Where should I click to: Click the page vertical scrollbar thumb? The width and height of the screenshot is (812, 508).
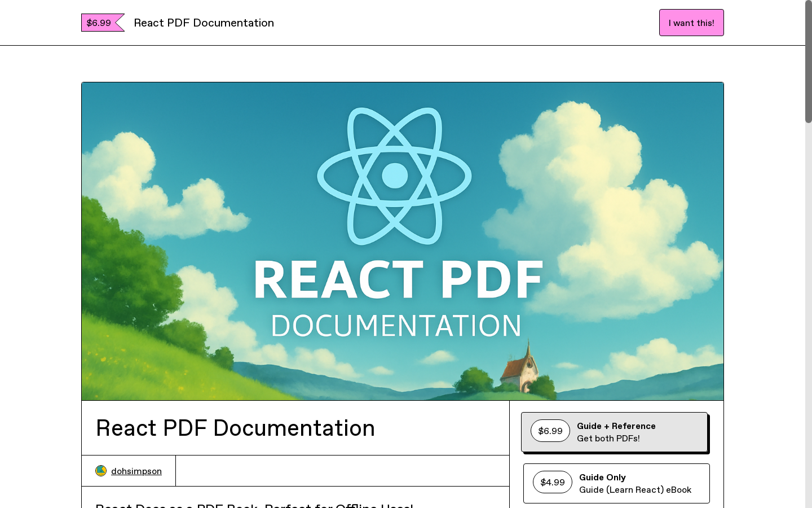[809, 62]
